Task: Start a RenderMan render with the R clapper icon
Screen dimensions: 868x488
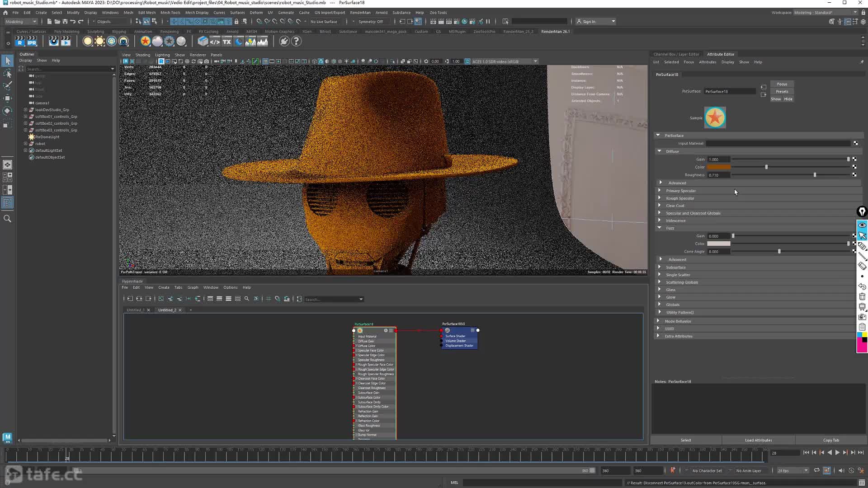Action: tap(20, 42)
